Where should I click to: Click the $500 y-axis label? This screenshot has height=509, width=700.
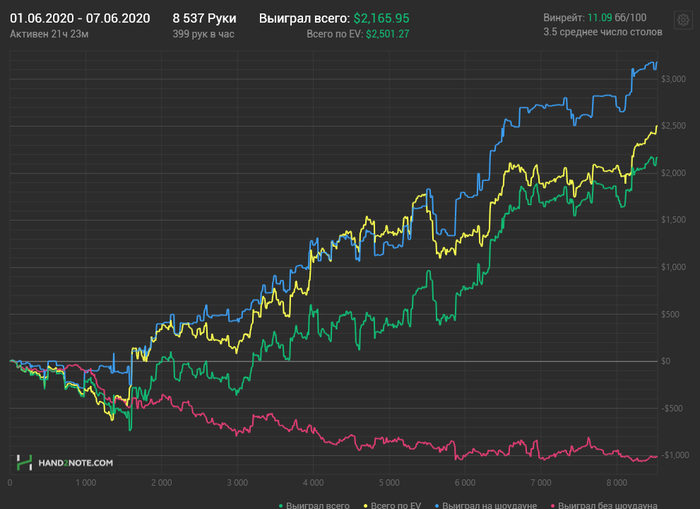670,314
